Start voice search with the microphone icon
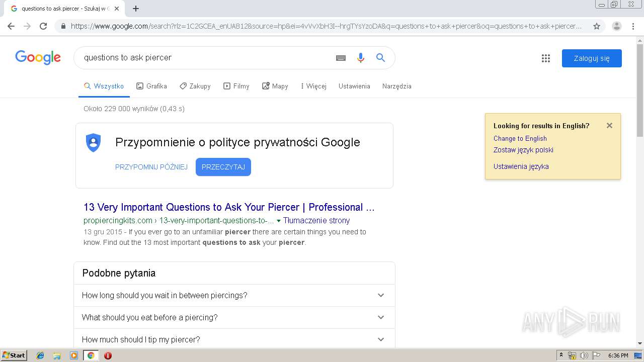 [x=360, y=58]
